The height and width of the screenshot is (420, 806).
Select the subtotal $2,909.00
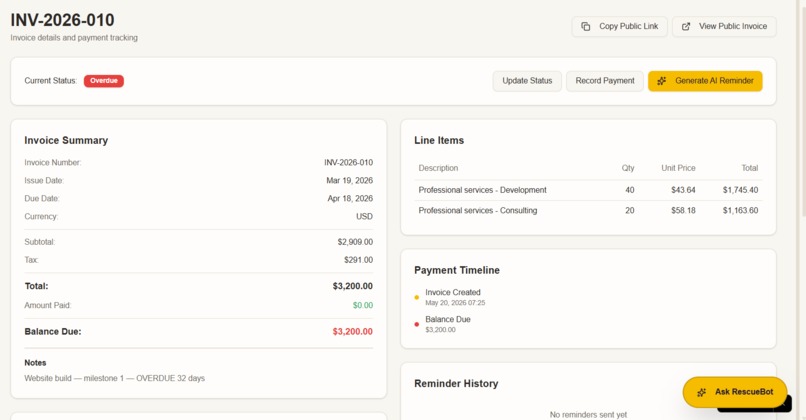pos(355,242)
